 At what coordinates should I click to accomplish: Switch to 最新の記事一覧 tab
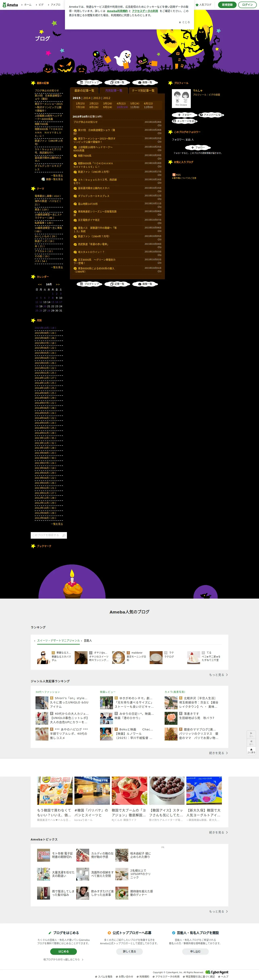click(84, 91)
